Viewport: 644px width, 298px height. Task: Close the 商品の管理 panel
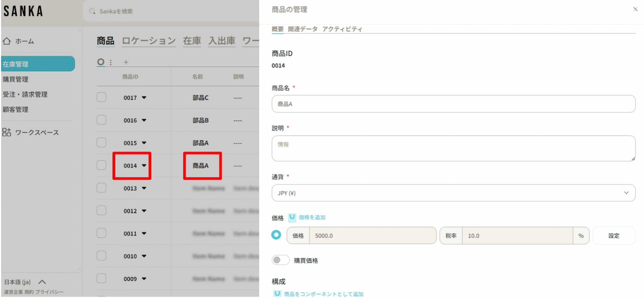[x=635, y=9]
